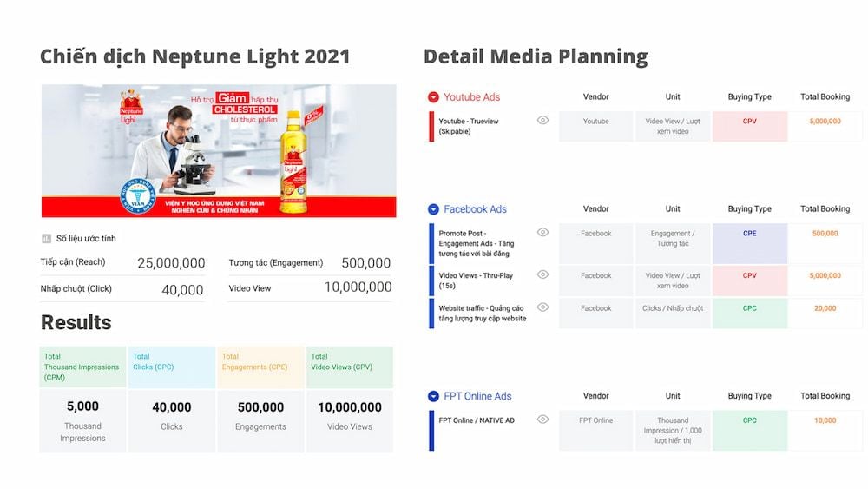
Task: Toggle eye icon for Promote Post row
Action: tap(542, 233)
